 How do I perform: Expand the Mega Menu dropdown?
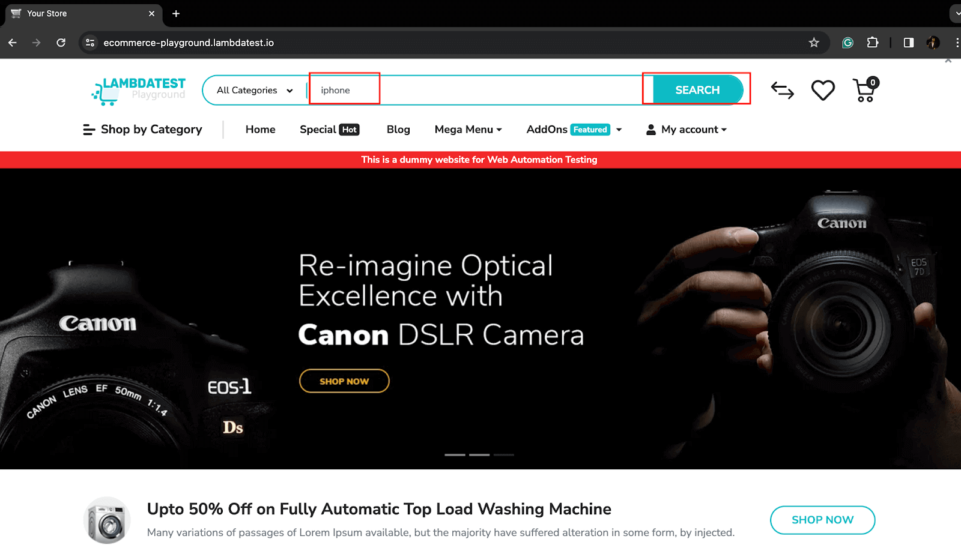click(468, 130)
